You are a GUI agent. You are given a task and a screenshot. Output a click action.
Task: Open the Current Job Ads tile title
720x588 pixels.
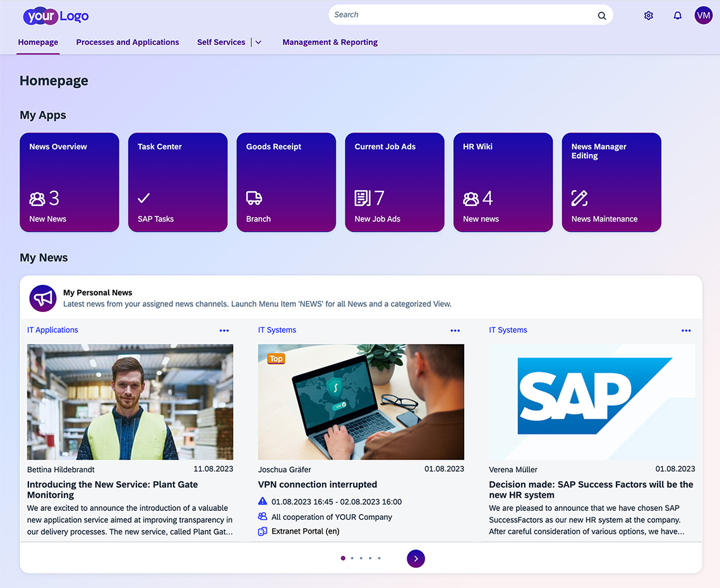[x=385, y=147]
